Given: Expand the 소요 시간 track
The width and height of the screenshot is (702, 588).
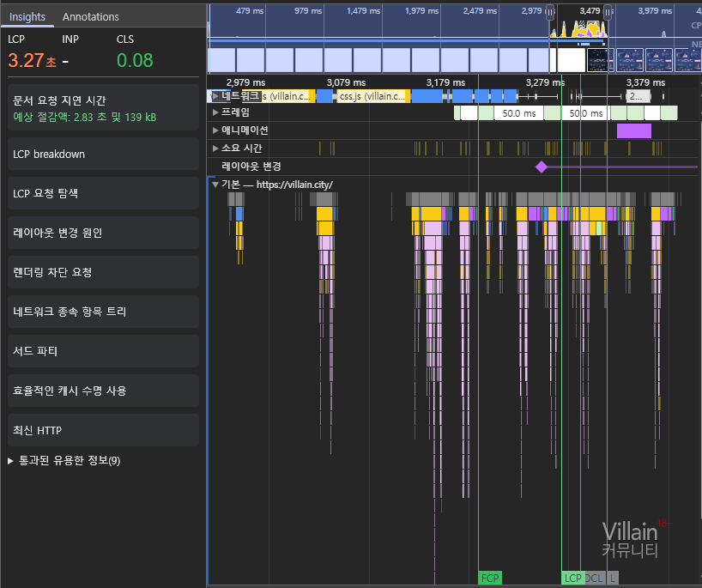Looking at the screenshot, I should pyautogui.click(x=215, y=149).
